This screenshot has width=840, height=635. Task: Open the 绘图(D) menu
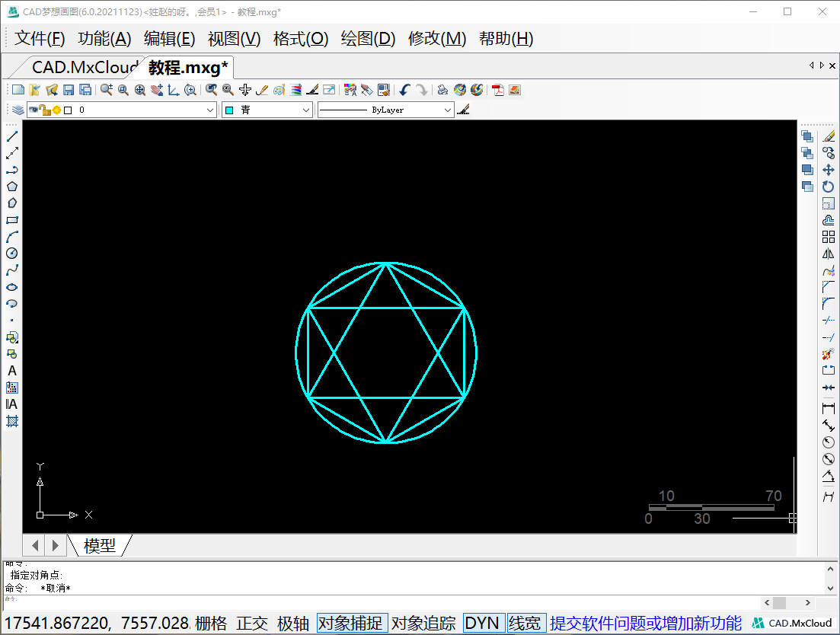[x=368, y=39]
